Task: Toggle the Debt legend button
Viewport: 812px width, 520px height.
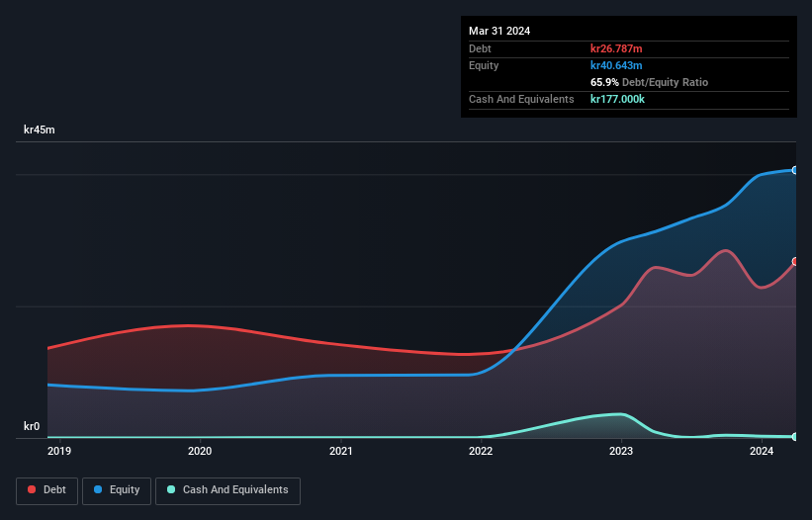Action: (47, 490)
